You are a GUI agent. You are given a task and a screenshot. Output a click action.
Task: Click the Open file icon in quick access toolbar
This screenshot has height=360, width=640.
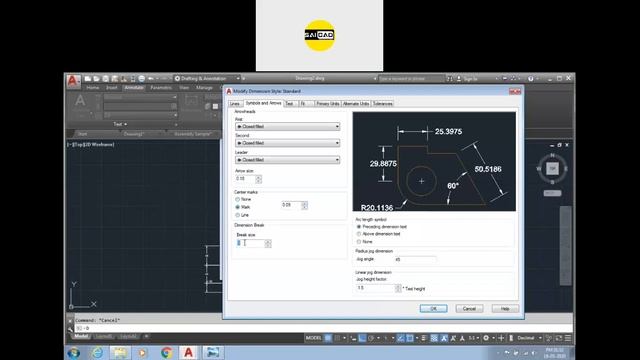[96, 78]
